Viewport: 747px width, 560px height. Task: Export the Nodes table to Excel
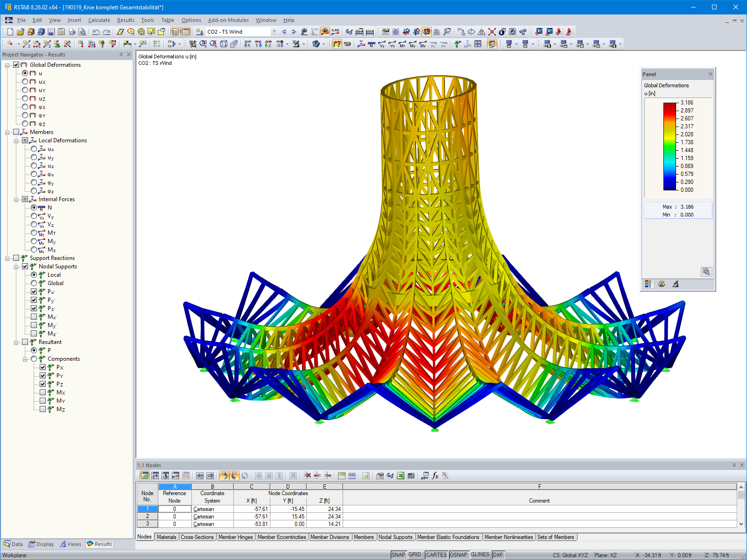[x=400, y=476]
